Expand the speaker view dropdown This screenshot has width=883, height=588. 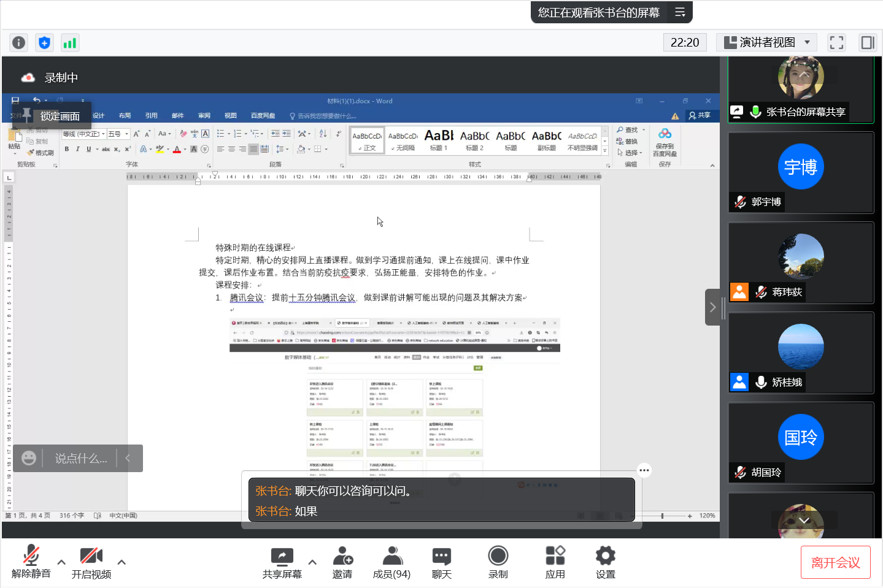click(807, 42)
